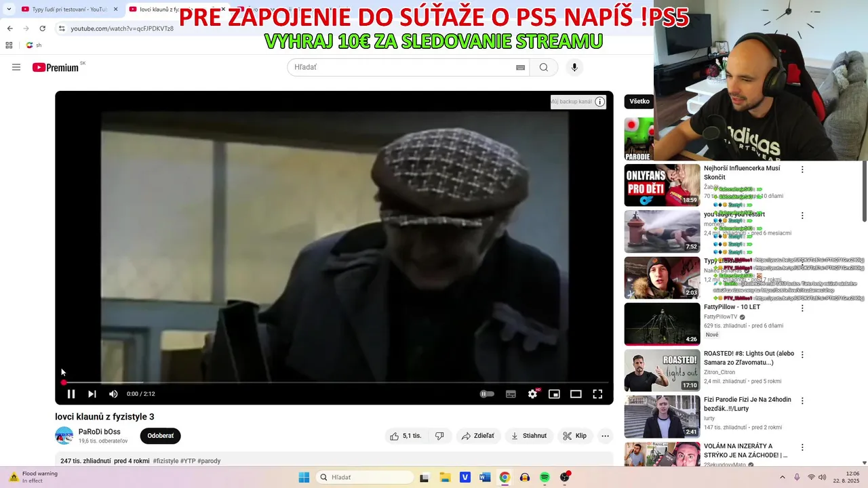Viewport: 868px width, 488px height.
Task: Open more actions three-dot menu under video
Action: (x=606, y=436)
